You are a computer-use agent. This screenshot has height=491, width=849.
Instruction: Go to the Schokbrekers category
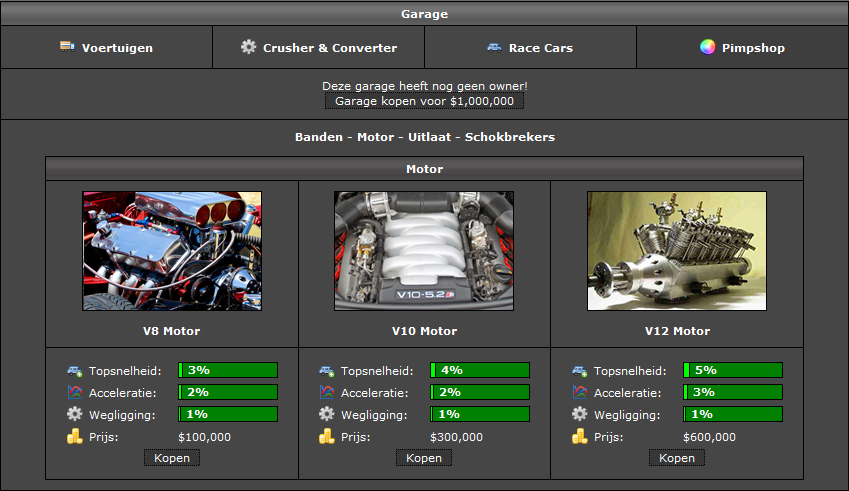(510, 137)
